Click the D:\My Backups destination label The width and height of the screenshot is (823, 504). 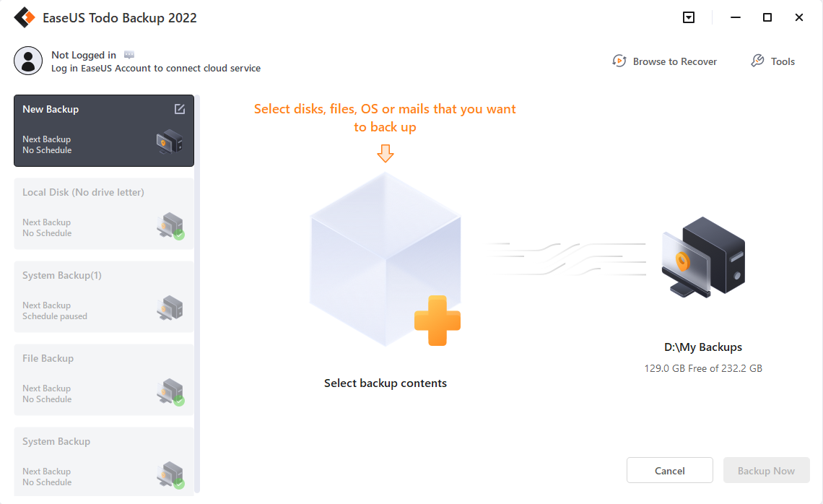tap(702, 347)
